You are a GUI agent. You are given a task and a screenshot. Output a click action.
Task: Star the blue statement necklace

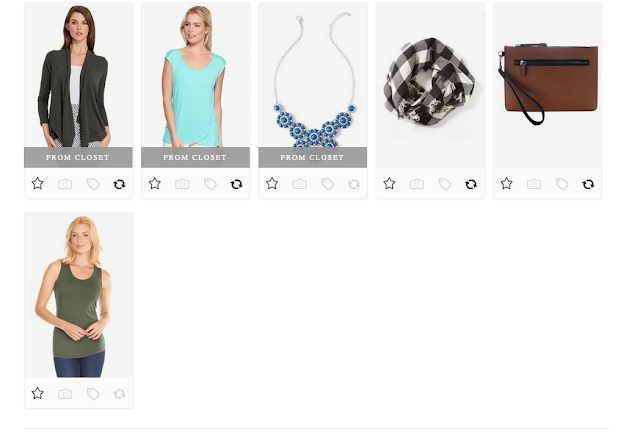pos(272,183)
